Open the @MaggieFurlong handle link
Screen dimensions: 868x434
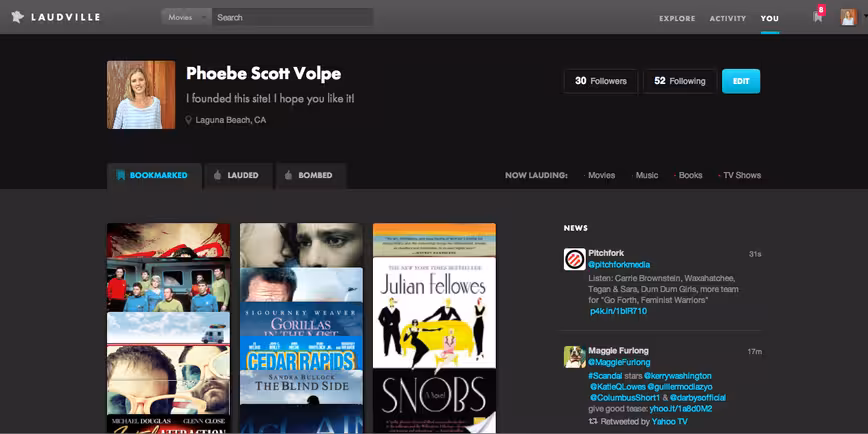619,362
